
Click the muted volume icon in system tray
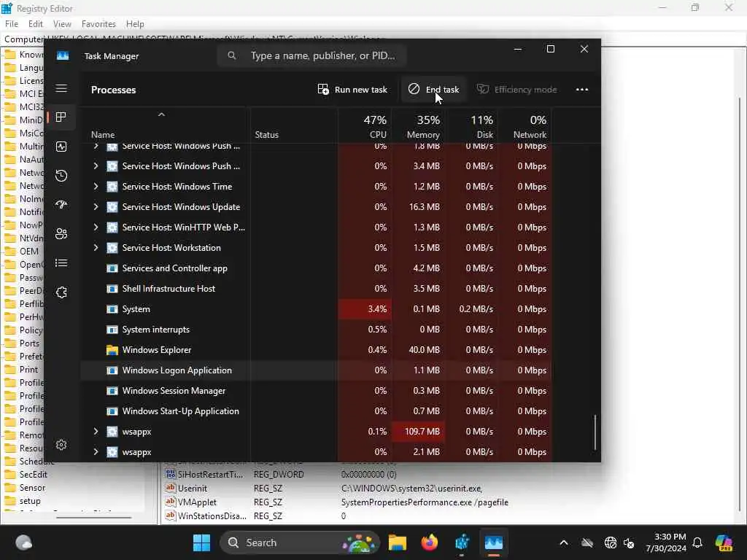click(x=629, y=542)
